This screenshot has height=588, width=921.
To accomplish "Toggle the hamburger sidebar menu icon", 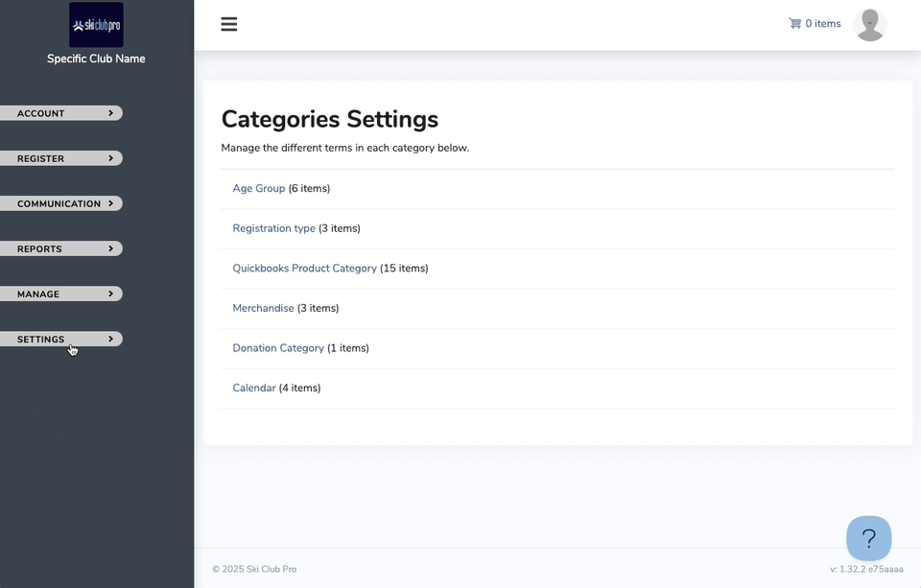I will point(229,24).
